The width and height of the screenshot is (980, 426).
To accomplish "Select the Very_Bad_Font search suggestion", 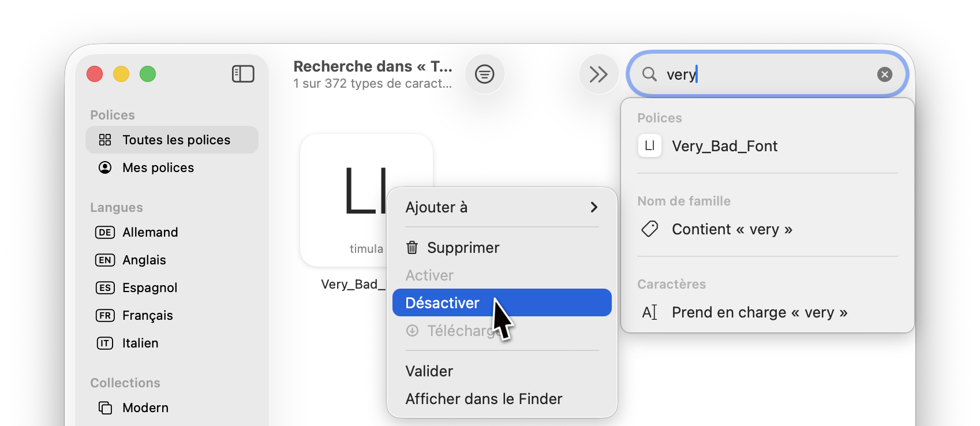I will (724, 145).
